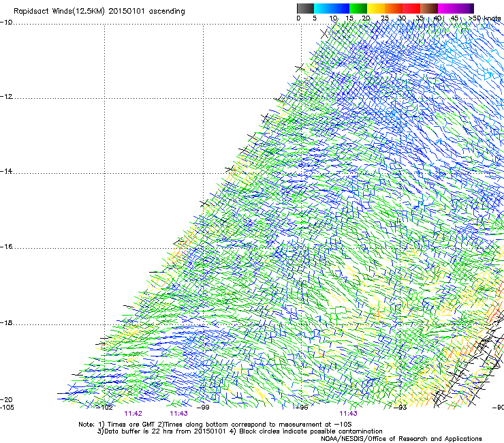
Task: Click the '>50 knots' legend label
Action: [x=484, y=18]
